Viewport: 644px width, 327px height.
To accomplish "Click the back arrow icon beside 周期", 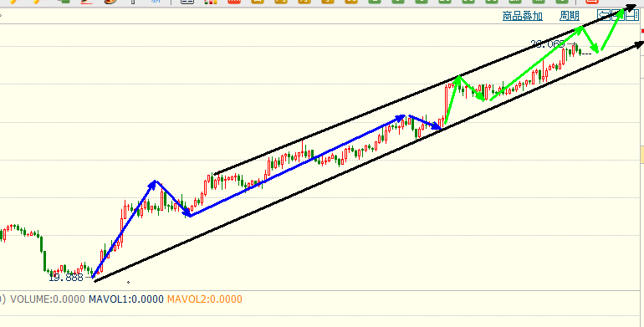I will coord(603,16).
